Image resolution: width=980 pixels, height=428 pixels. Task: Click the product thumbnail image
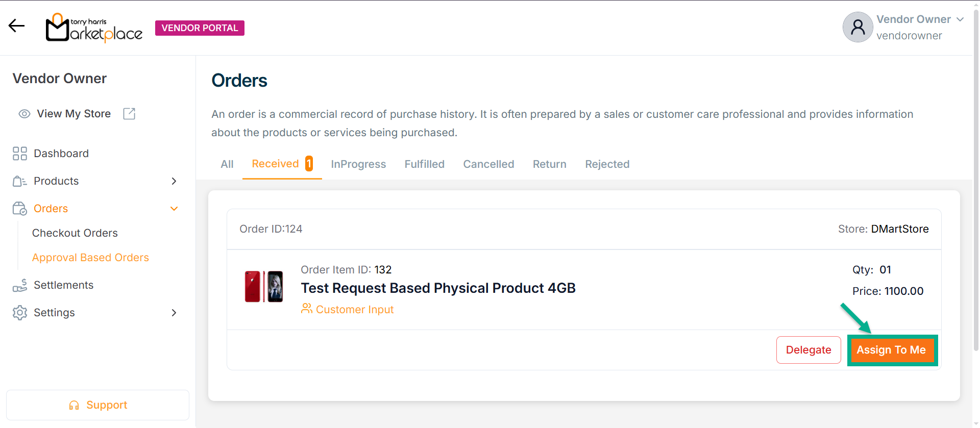[x=264, y=287]
